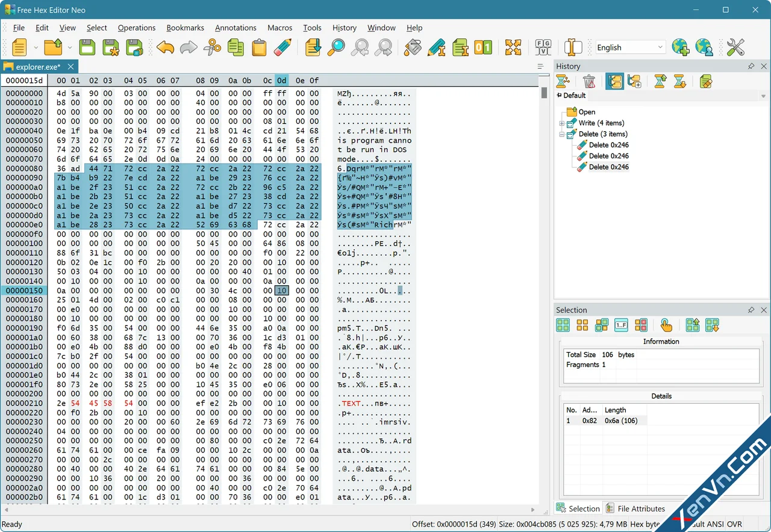Toggle pin on the Selection panel
Viewport: 771px width, 532px height.
point(751,310)
